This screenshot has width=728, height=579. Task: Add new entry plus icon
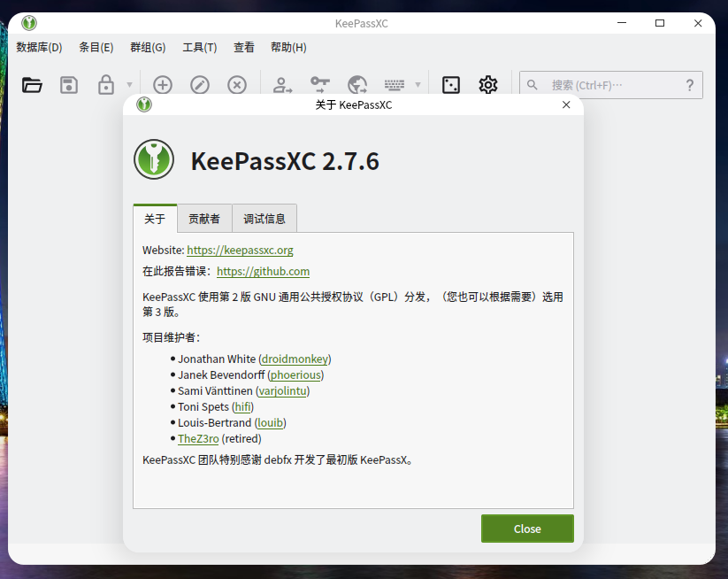(x=163, y=85)
